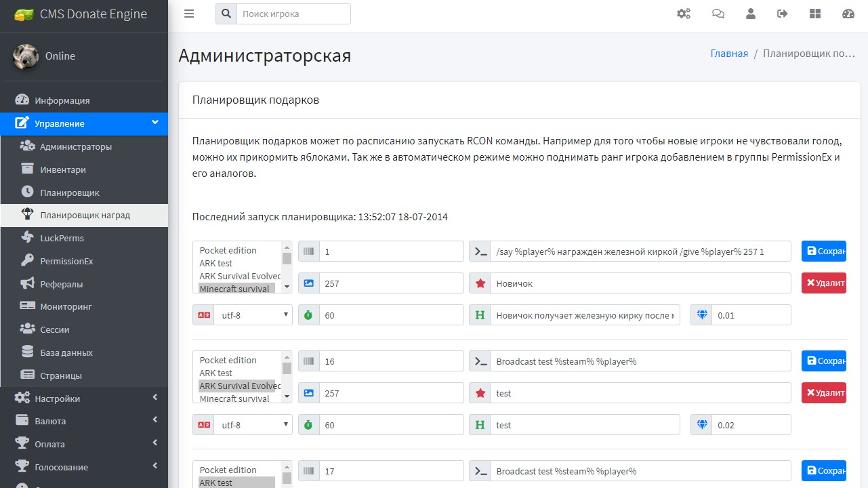Click the logout arrow icon
The width and height of the screenshot is (868, 488).
point(783,14)
